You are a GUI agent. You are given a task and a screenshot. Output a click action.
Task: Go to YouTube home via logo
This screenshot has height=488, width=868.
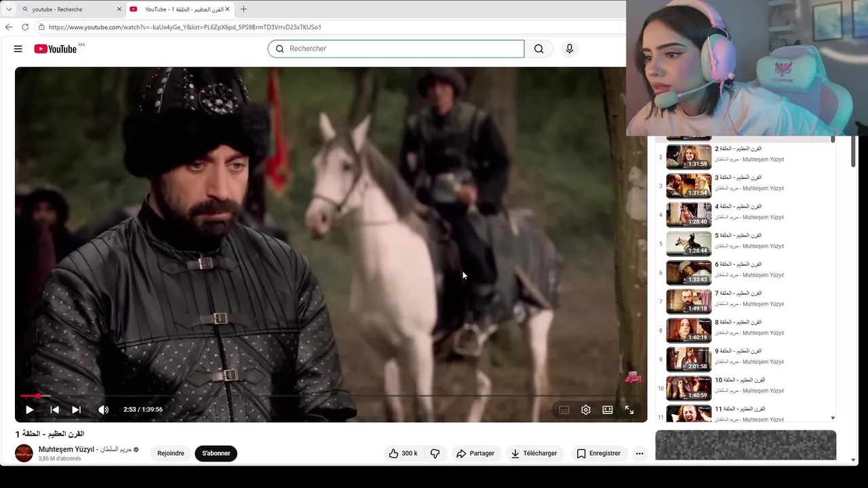point(56,49)
